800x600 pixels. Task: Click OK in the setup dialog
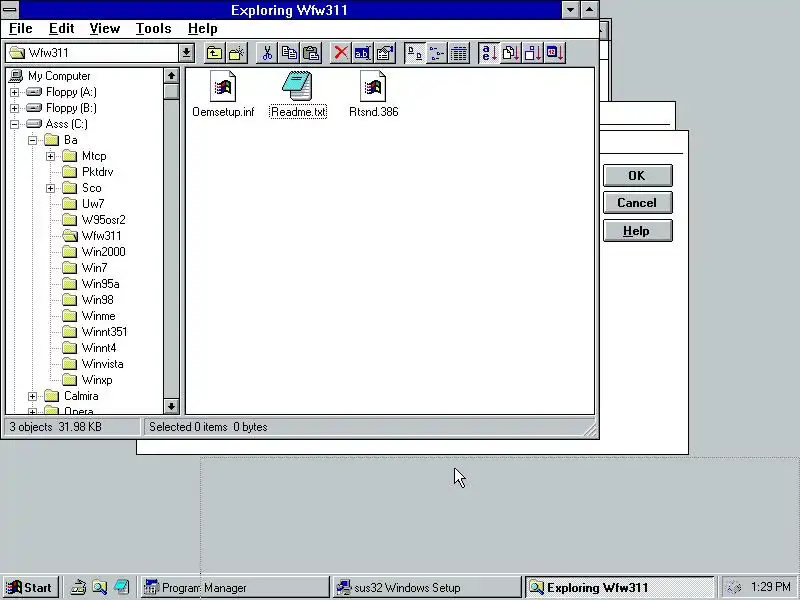coord(637,176)
